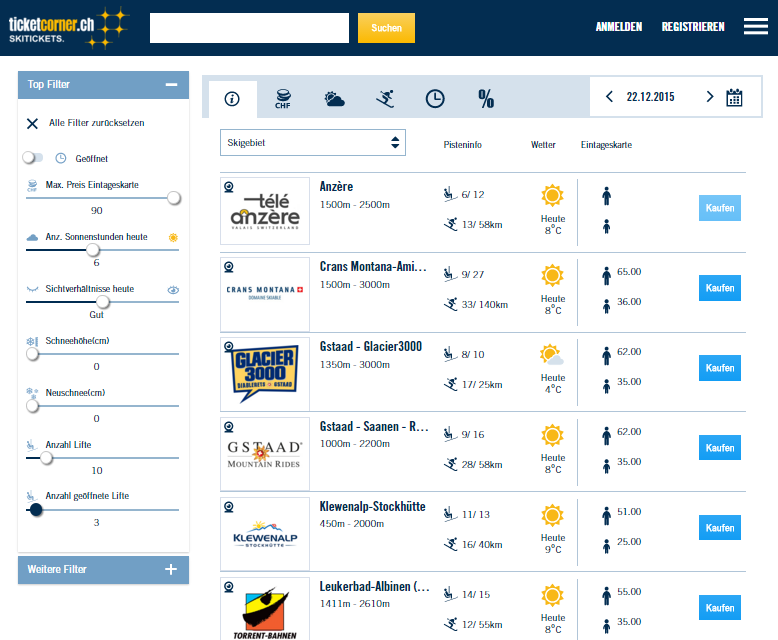Click Klewenalp child price icon 25.00
The height and width of the screenshot is (640, 778).
pyautogui.click(x=606, y=546)
